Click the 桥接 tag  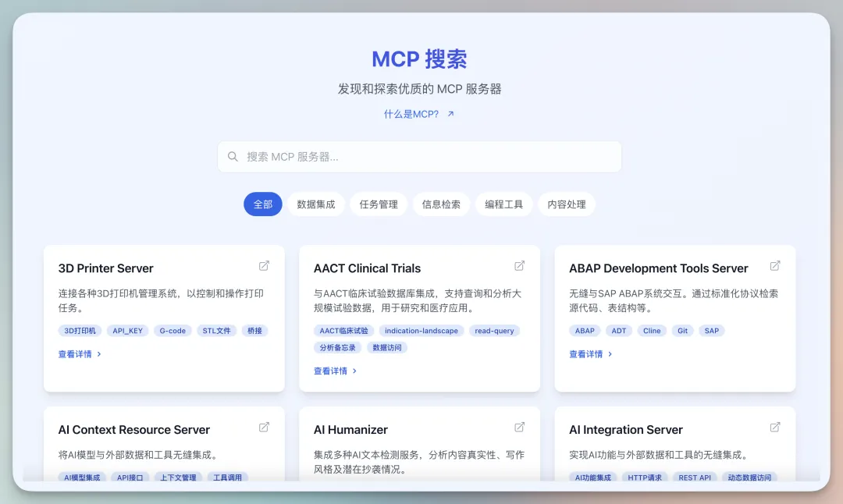coord(254,331)
